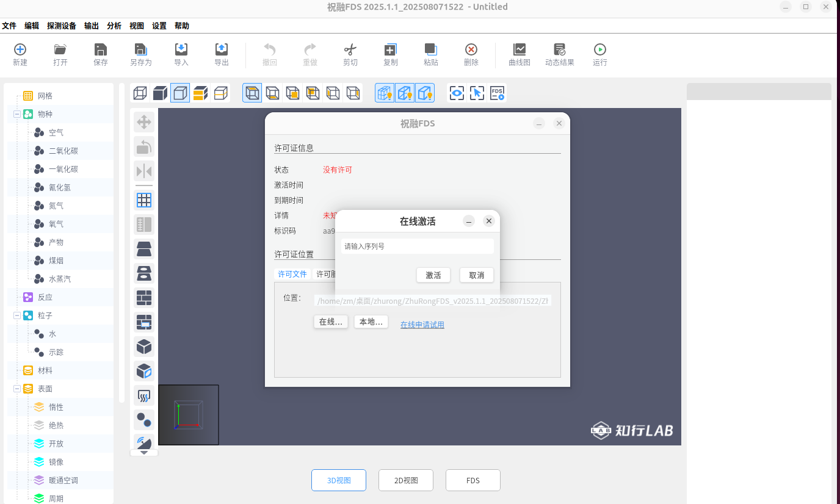Select the yellow layered cube display mode
This screenshot has width=840, height=504.
click(x=200, y=93)
